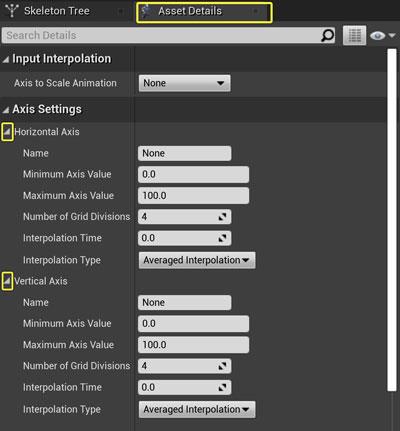Click Vertical Axis Interpolation Time spinner arrow
400x431 pixels.
coord(222,387)
